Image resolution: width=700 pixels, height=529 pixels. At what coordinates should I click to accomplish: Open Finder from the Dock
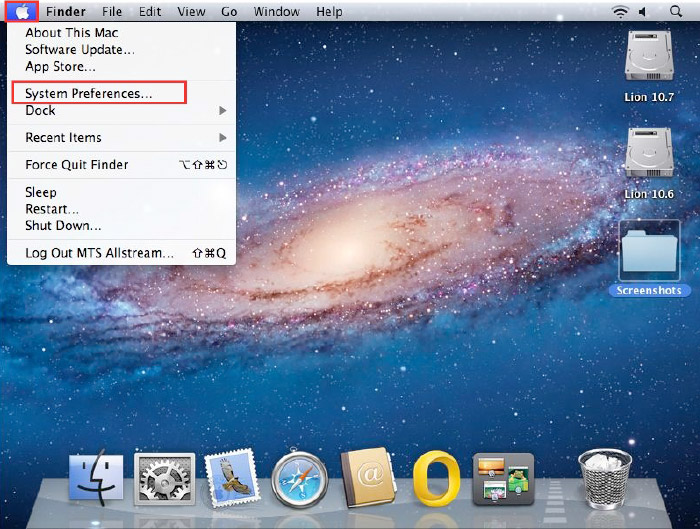(96, 479)
